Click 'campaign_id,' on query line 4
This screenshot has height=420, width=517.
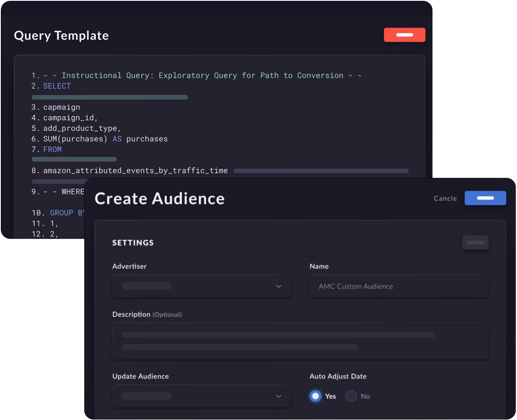(x=71, y=118)
